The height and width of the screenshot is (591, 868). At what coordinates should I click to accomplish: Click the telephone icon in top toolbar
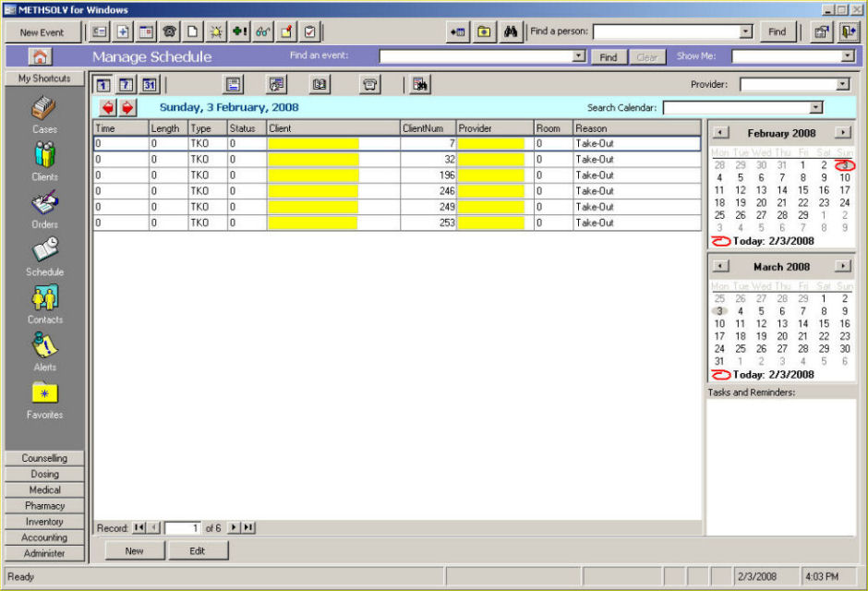coord(169,32)
